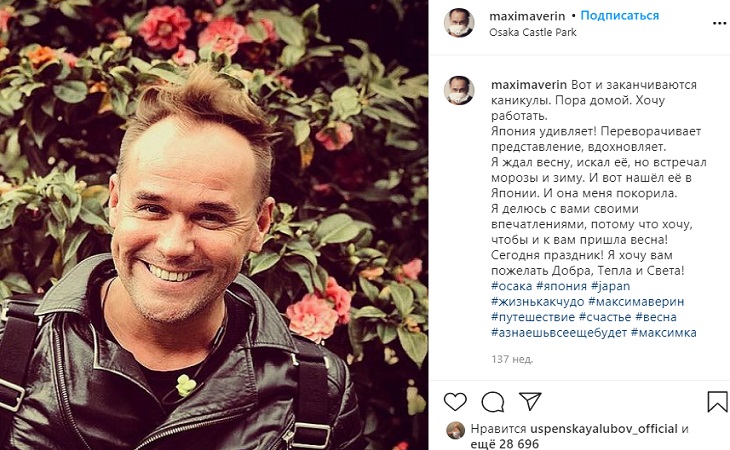This screenshot has width=730, height=450.
Task: Open the Osaka Castle Park location
Action: pos(533,32)
